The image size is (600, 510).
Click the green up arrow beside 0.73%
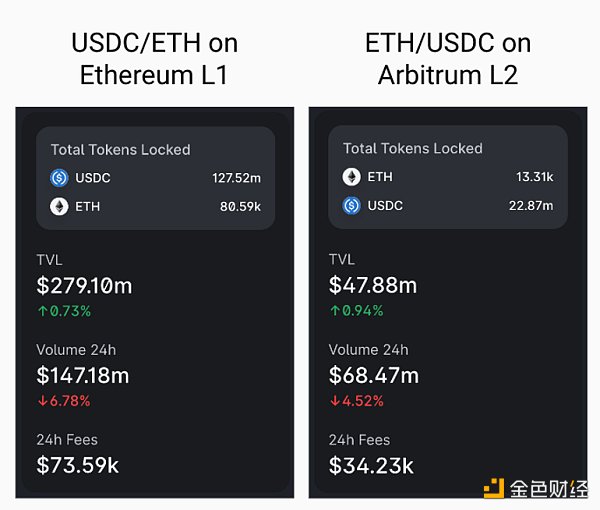41,311
